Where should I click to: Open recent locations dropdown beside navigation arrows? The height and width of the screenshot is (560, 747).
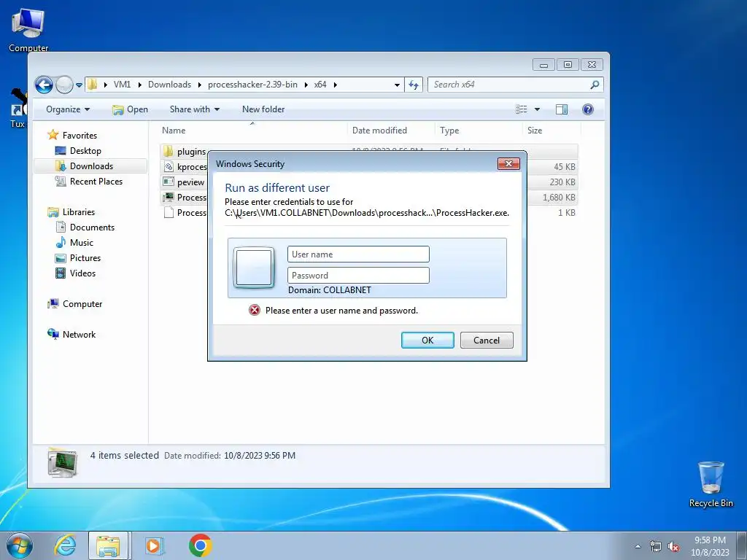(79, 85)
